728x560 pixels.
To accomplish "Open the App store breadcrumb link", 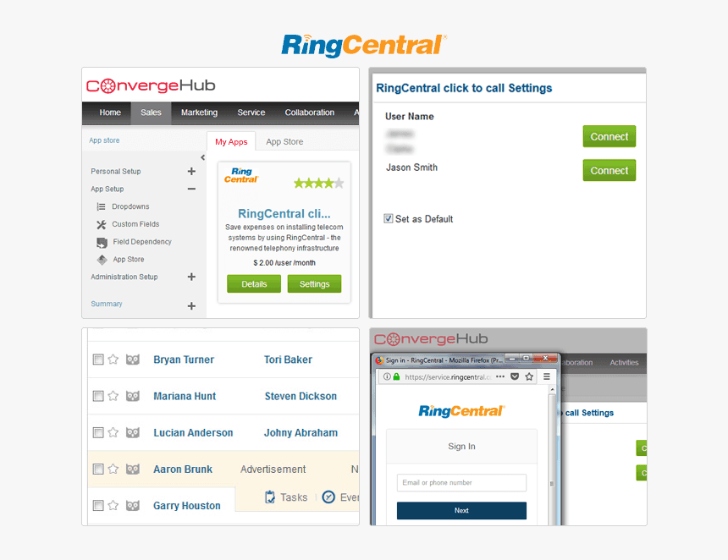I will point(104,140).
